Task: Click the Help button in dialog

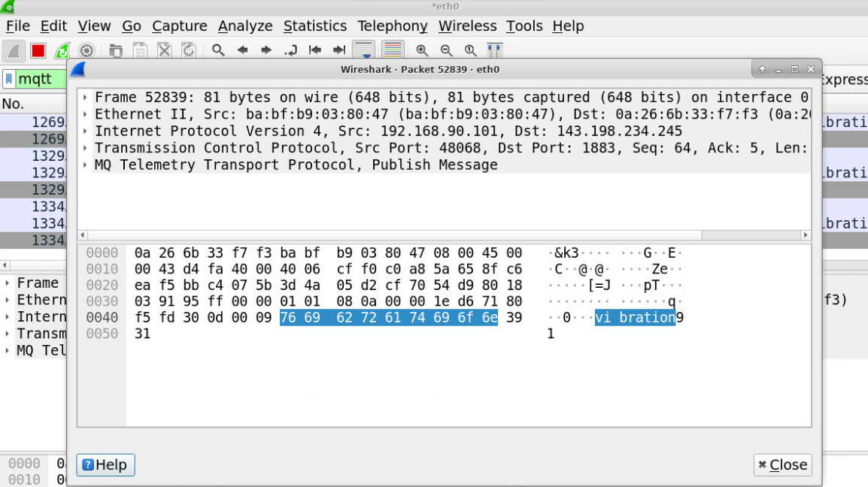Action: (106, 464)
